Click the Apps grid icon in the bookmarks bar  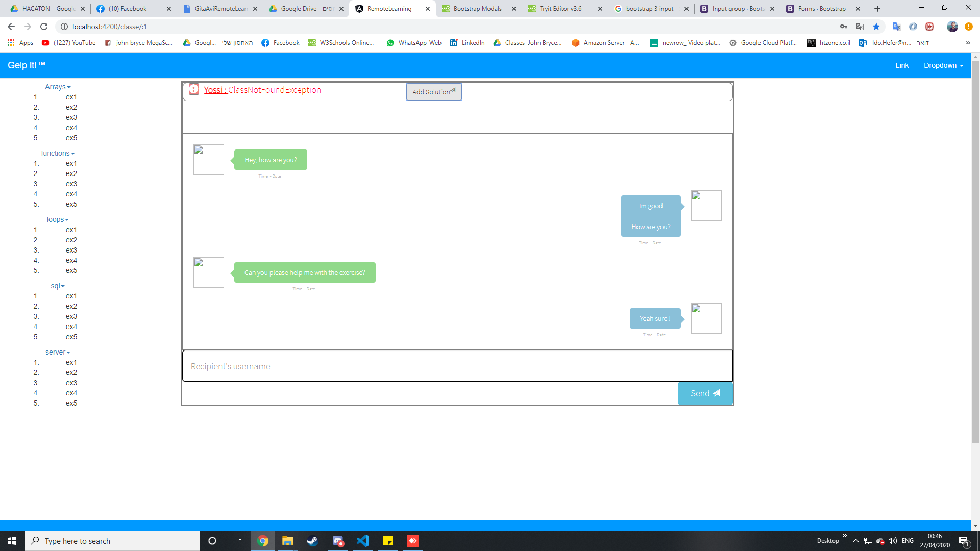coord(11,43)
